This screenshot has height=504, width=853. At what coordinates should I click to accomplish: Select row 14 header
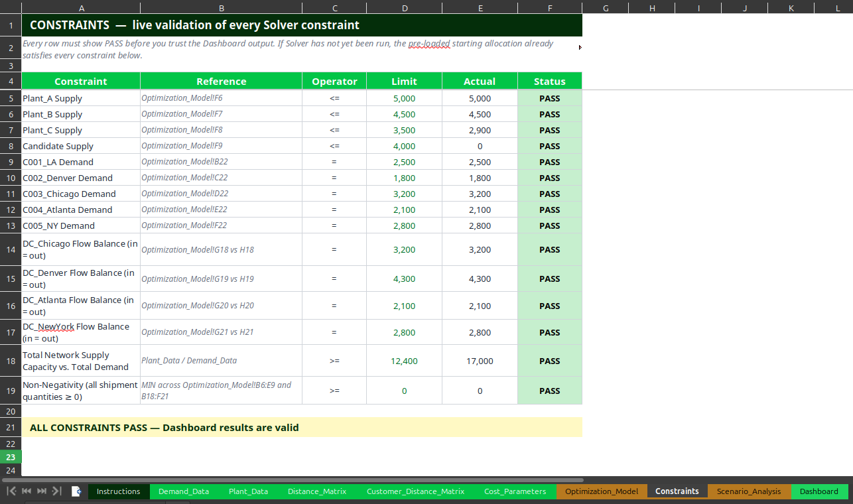[11, 249]
